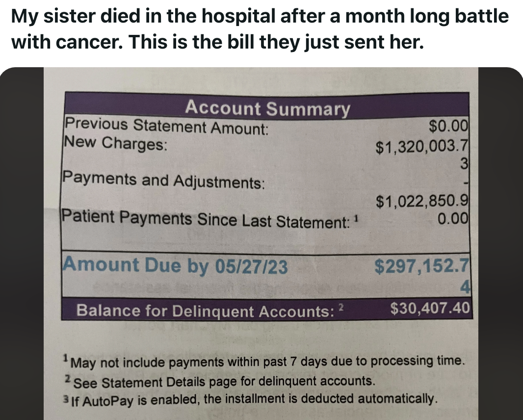
Task: Click the footnote about payments within 7 days
Action: point(264,361)
